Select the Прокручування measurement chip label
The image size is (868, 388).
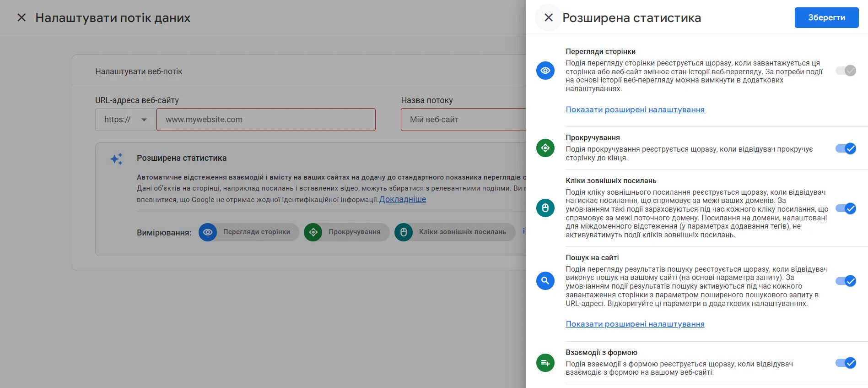tap(355, 232)
